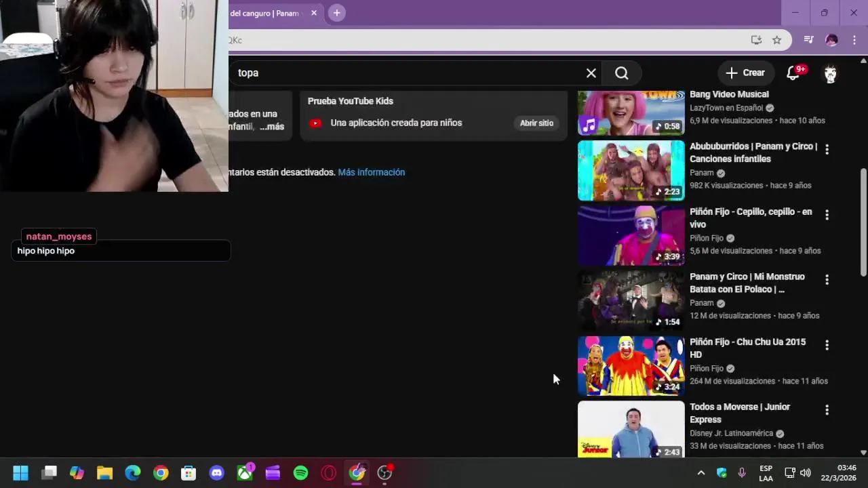Open Xbox app from taskbar
Screen dimensions: 868x488
pyautogui.click(x=245, y=473)
